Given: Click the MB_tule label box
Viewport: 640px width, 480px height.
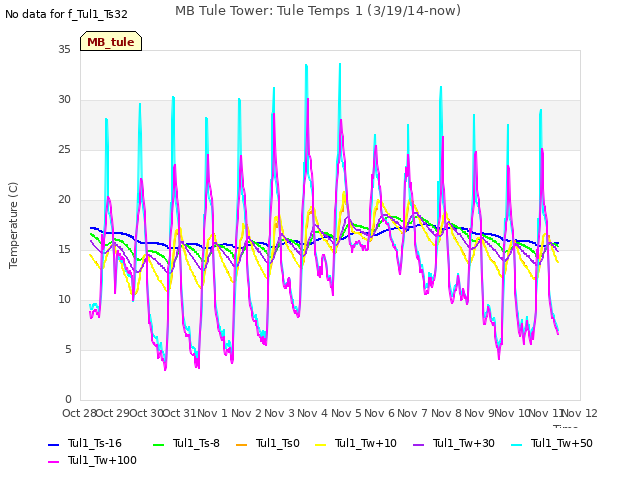Looking at the screenshot, I should pos(111,41).
